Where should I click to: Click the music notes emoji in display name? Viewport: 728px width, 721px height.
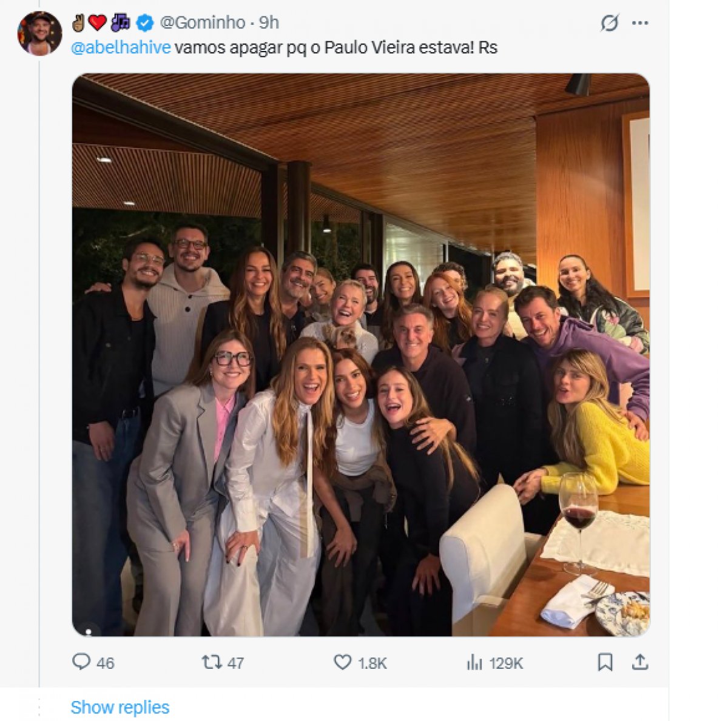(120, 22)
